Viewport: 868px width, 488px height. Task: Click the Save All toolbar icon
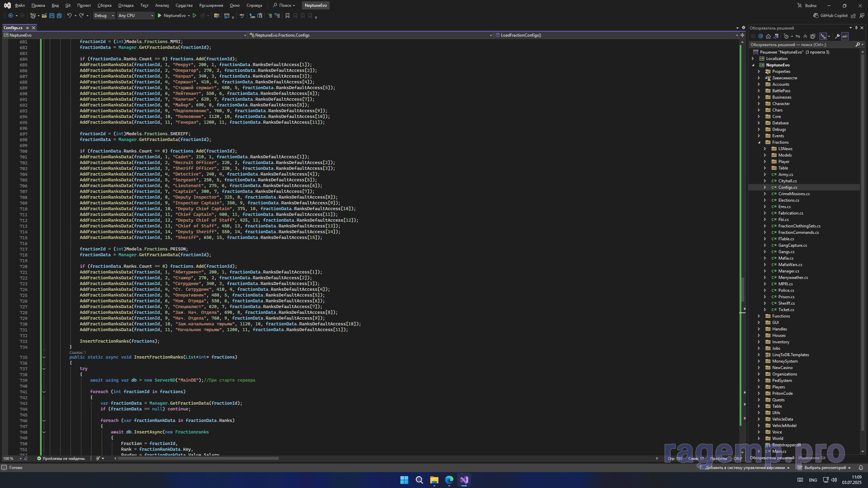pyautogui.click(x=59, y=16)
